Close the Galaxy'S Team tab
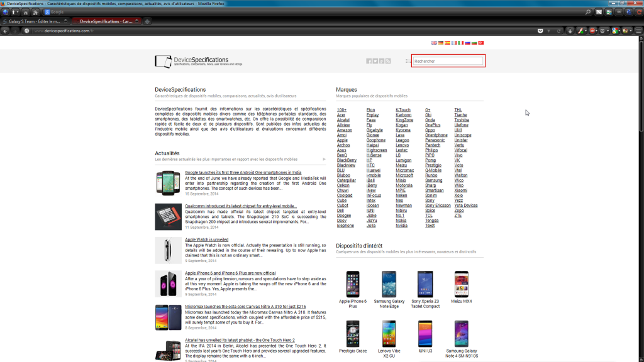Viewport: 644px width, 362px height. [x=65, y=21]
